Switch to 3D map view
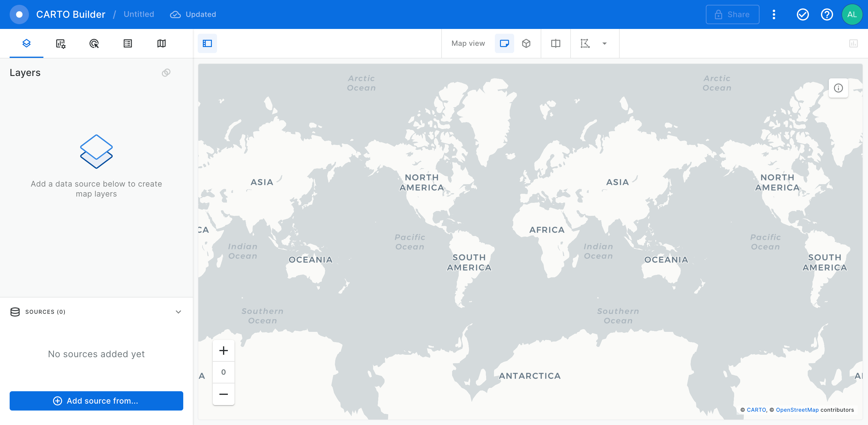The height and width of the screenshot is (425, 868). pos(526,43)
